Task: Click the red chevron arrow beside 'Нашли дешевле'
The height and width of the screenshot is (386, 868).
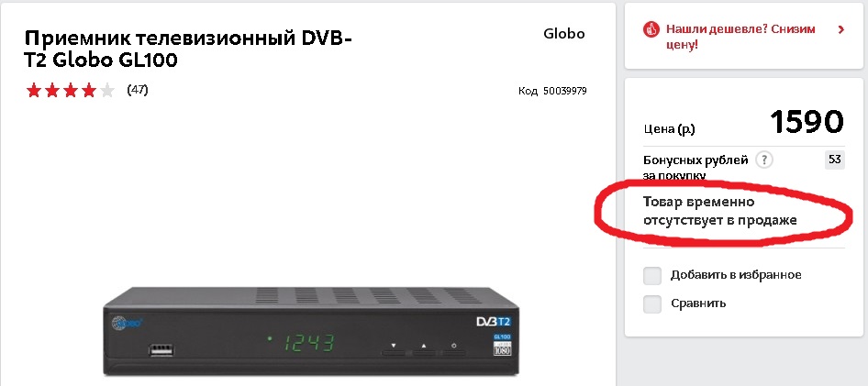Action: [840, 29]
